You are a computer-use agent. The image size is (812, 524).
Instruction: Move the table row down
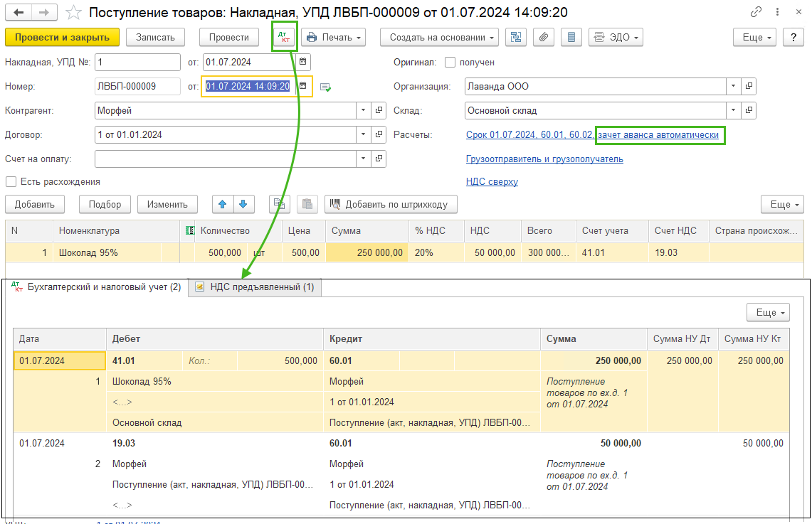pos(243,204)
